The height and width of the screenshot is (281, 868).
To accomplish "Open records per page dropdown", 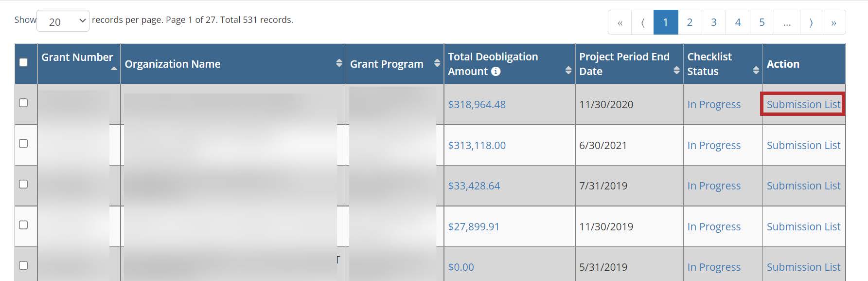I will 63,22.
